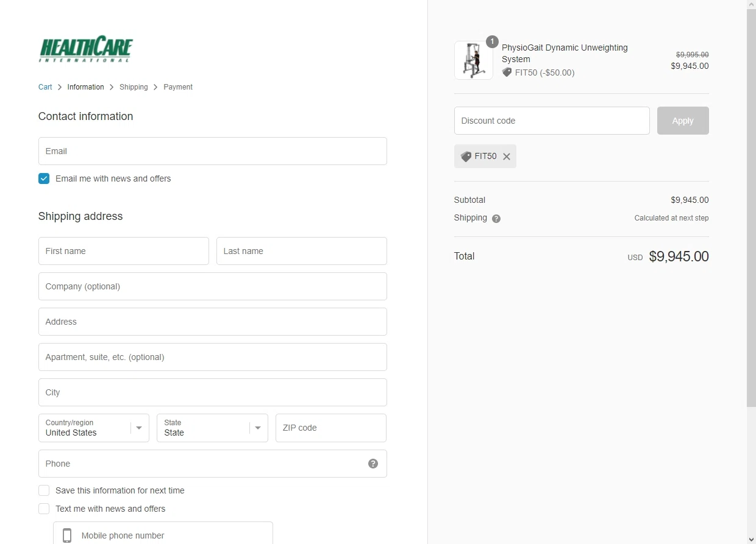Viewport: 756px width, 544px height.
Task: Select the Payment breadcrumb step
Action: [x=178, y=87]
